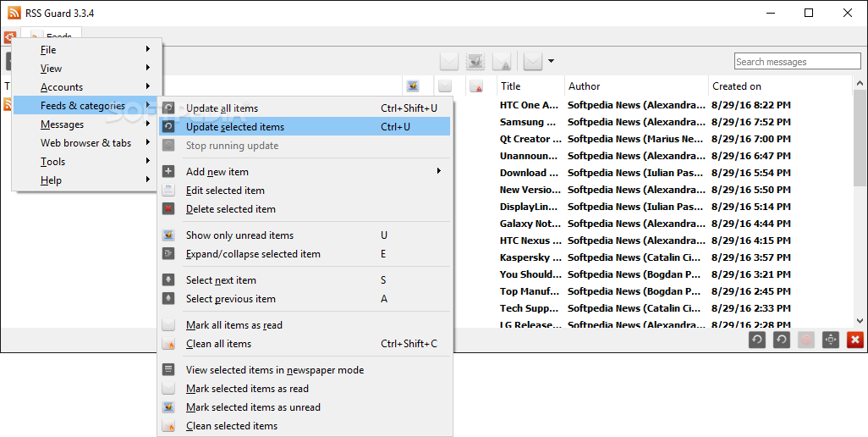Click the scrollbar up arrow in message list
Screen dimensions: 868x437
pos(860,84)
